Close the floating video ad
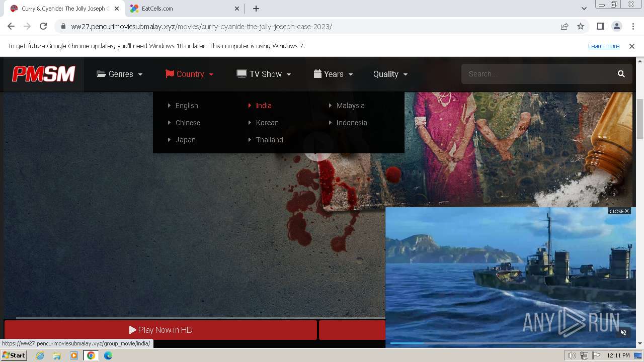This screenshot has height=362, width=644. (619, 211)
